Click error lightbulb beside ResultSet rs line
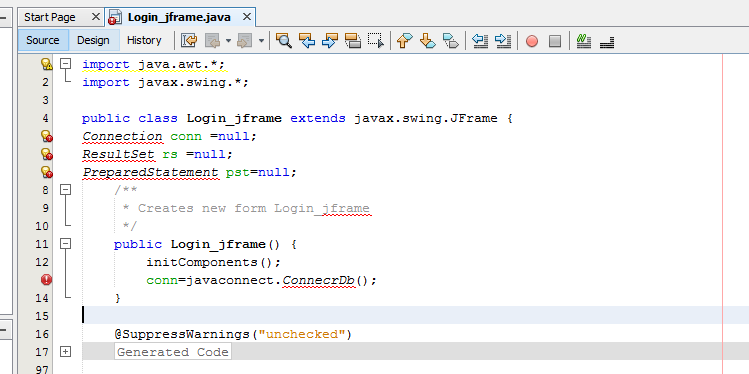This screenshot has width=749, height=374. 46,154
